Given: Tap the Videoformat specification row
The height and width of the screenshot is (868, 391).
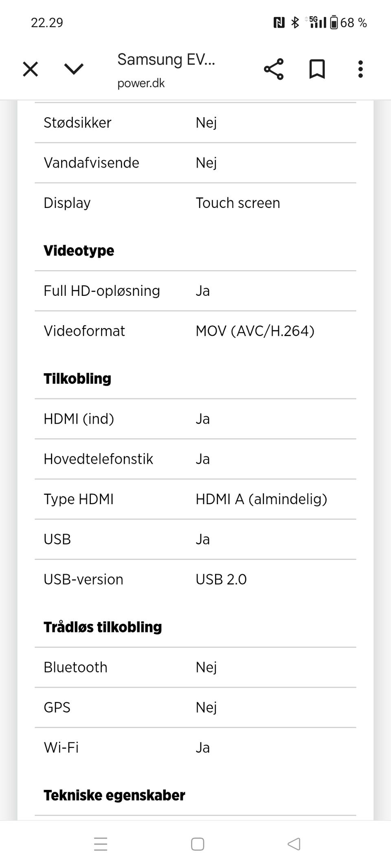Looking at the screenshot, I should click(195, 331).
